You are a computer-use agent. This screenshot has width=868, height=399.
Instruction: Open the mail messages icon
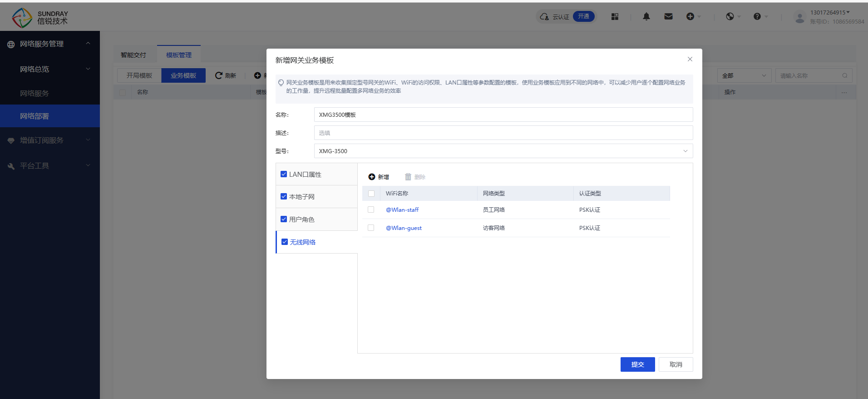pos(668,16)
